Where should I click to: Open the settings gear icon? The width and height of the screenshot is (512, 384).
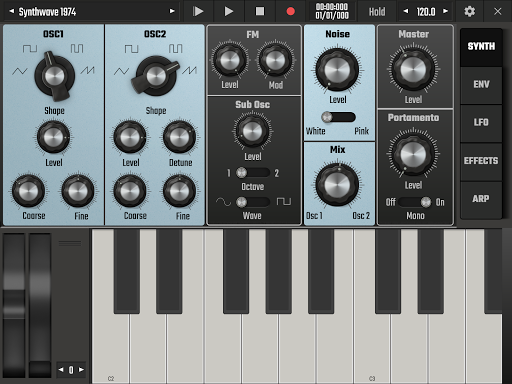tap(470, 11)
